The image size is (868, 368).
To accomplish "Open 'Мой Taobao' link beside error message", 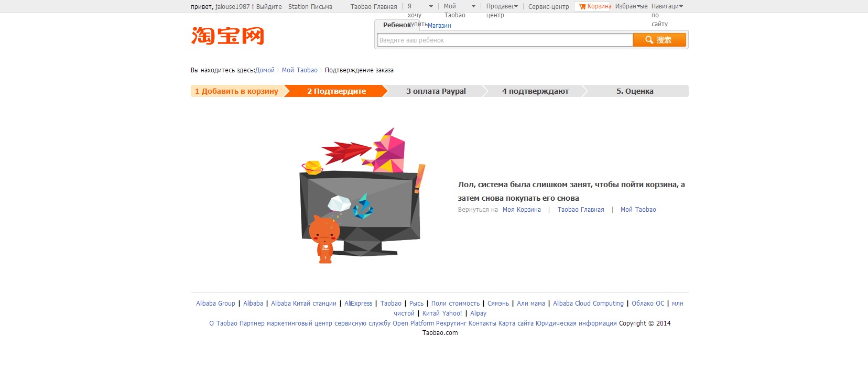I will pyautogui.click(x=638, y=210).
